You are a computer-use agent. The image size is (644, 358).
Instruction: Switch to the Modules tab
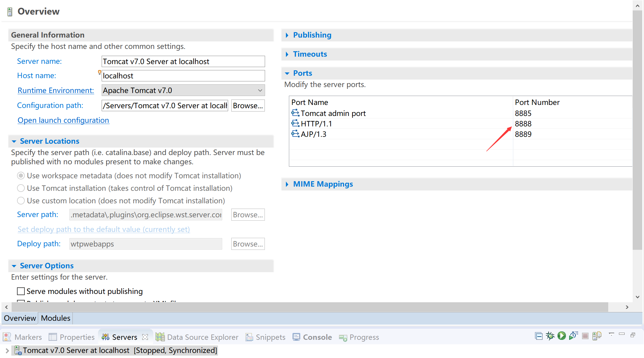pos(55,318)
